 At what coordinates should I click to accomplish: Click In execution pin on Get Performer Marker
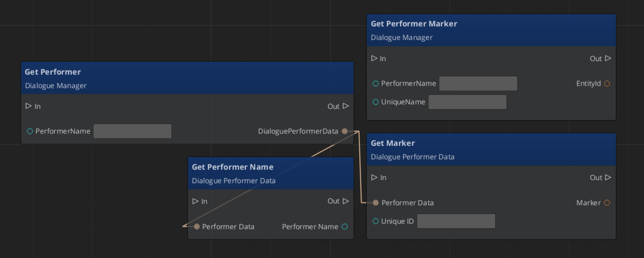tap(374, 58)
